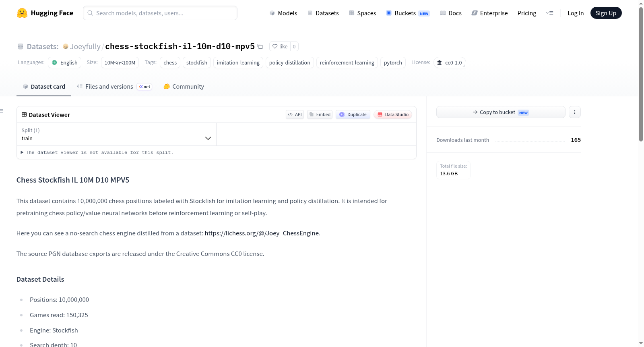Click the Log In link

(x=576, y=13)
